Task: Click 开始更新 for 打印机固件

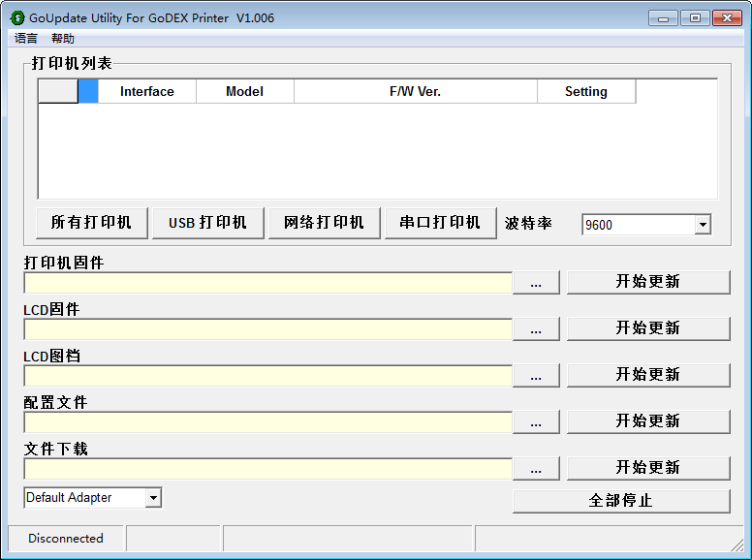Action: point(648,282)
